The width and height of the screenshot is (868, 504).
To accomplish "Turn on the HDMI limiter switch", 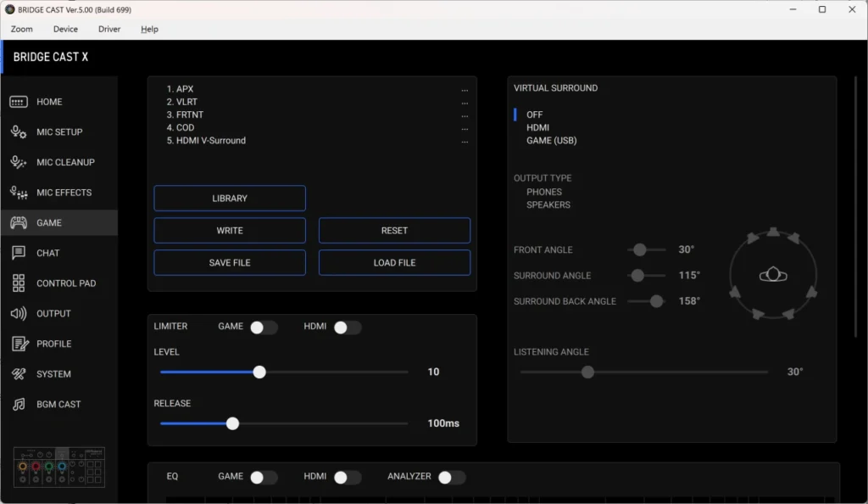I will coord(347,327).
